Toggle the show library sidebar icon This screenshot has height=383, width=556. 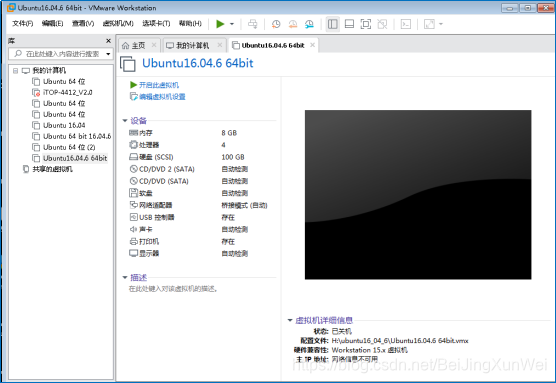[x=333, y=24]
